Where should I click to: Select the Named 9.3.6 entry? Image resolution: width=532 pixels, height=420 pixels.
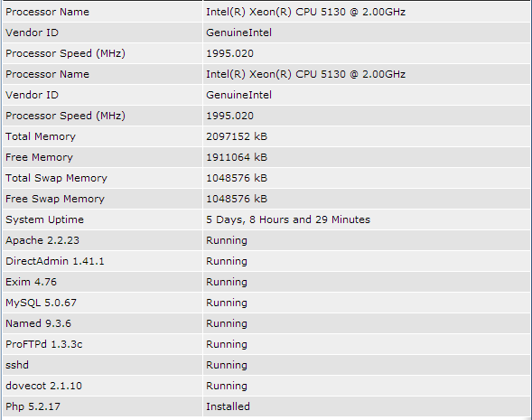click(x=38, y=323)
